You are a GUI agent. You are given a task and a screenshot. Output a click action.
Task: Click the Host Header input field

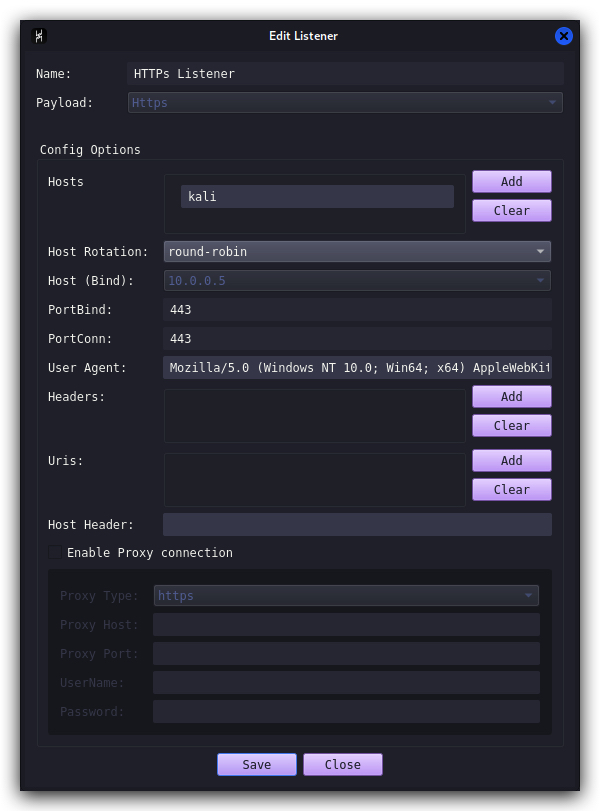pyautogui.click(x=357, y=524)
